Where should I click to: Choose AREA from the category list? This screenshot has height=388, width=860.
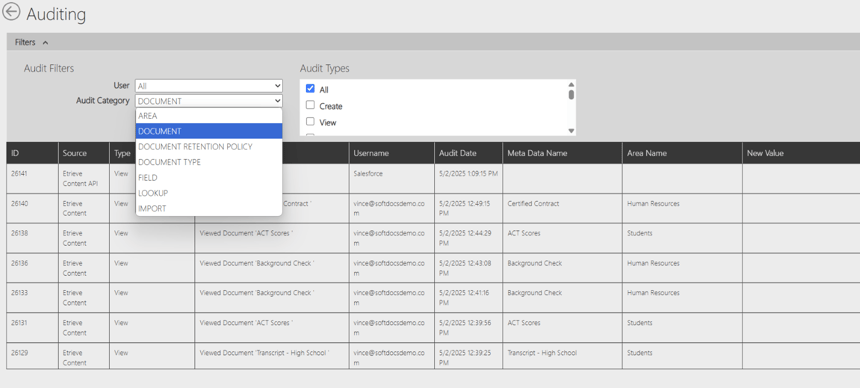209,116
